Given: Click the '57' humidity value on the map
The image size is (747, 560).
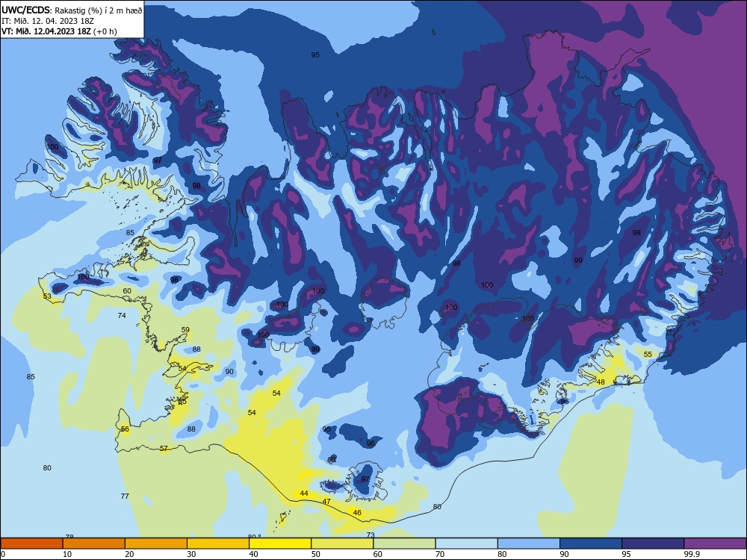Looking at the screenshot, I should click(x=164, y=449).
